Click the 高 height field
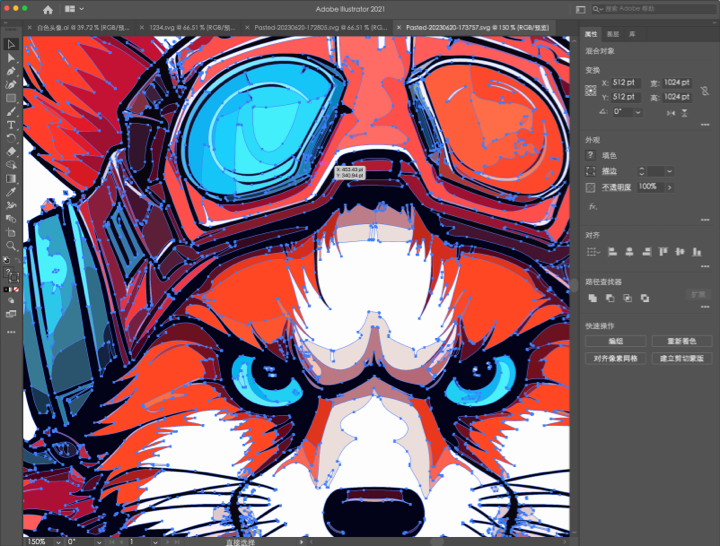Viewport: 720px width, 546px height. (x=677, y=97)
